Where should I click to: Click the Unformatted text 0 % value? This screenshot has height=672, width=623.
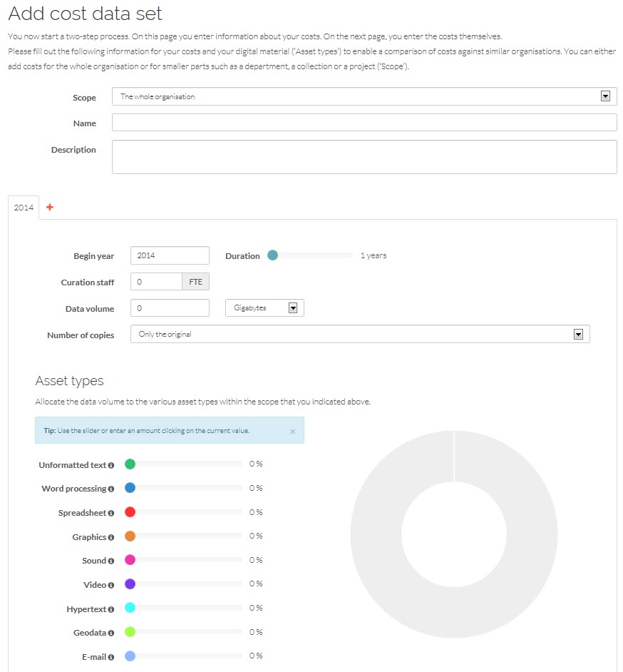tap(256, 464)
